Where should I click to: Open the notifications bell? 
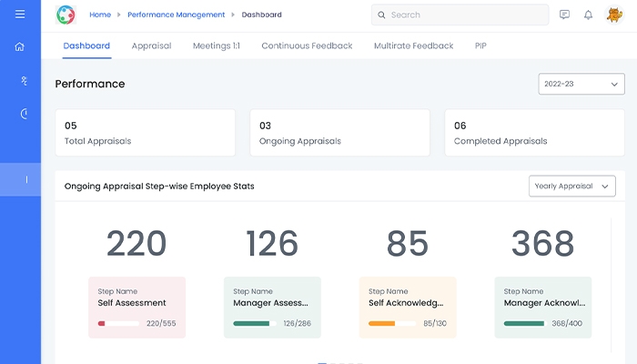coord(588,15)
